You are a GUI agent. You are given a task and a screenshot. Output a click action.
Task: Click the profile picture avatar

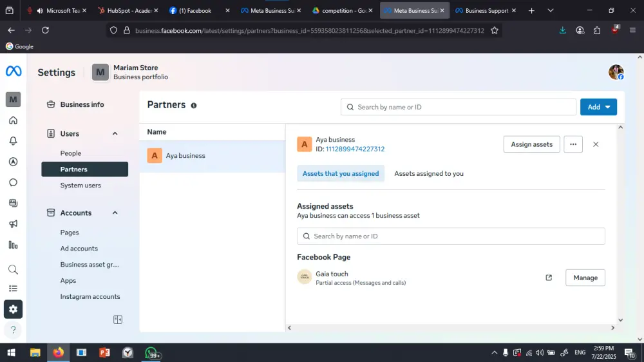point(616,72)
